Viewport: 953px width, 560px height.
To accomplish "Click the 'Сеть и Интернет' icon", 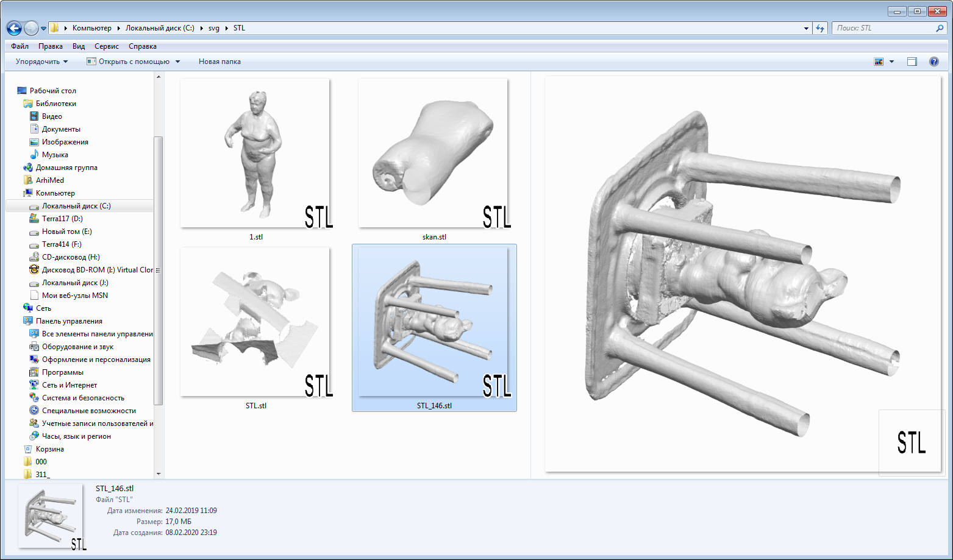I will pyautogui.click(x=34, y=385).
